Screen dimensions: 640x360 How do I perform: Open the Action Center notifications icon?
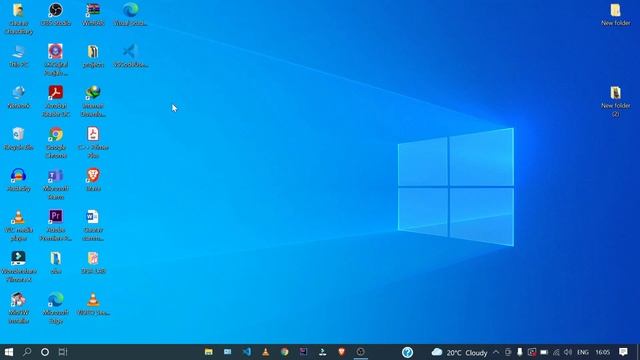[623, 352]
